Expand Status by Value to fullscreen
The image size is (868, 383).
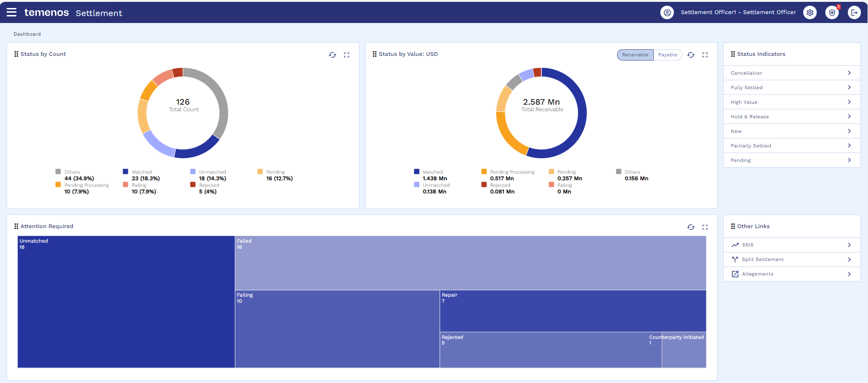pyautogui.click(x=705, y=55)
